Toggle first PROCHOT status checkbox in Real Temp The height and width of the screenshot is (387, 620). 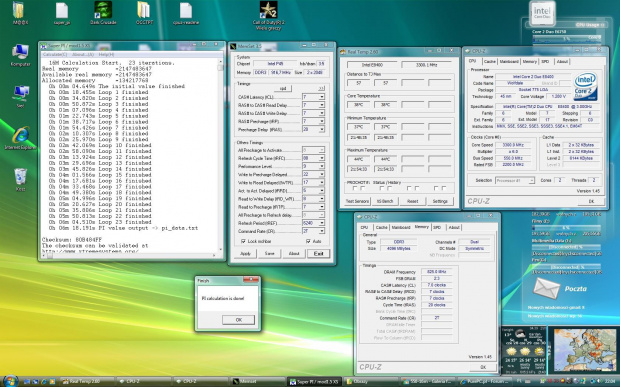pyautogui.click(x=355, y=189)
